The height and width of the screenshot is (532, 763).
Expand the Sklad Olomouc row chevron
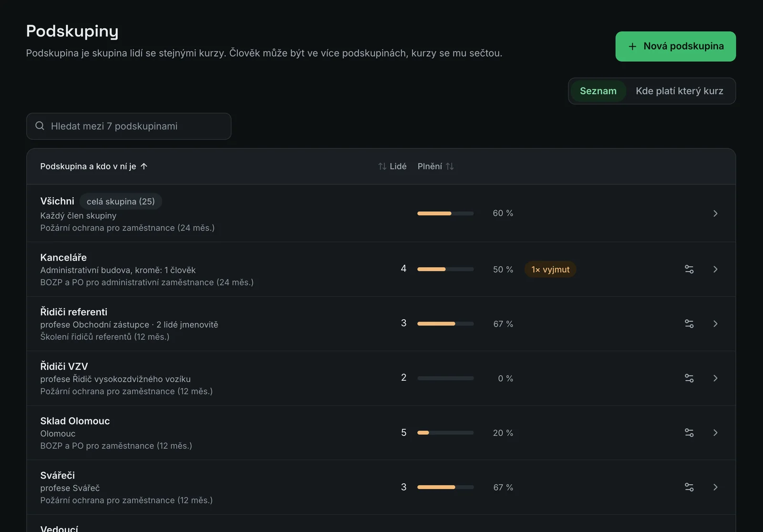[x=715, y=433]
